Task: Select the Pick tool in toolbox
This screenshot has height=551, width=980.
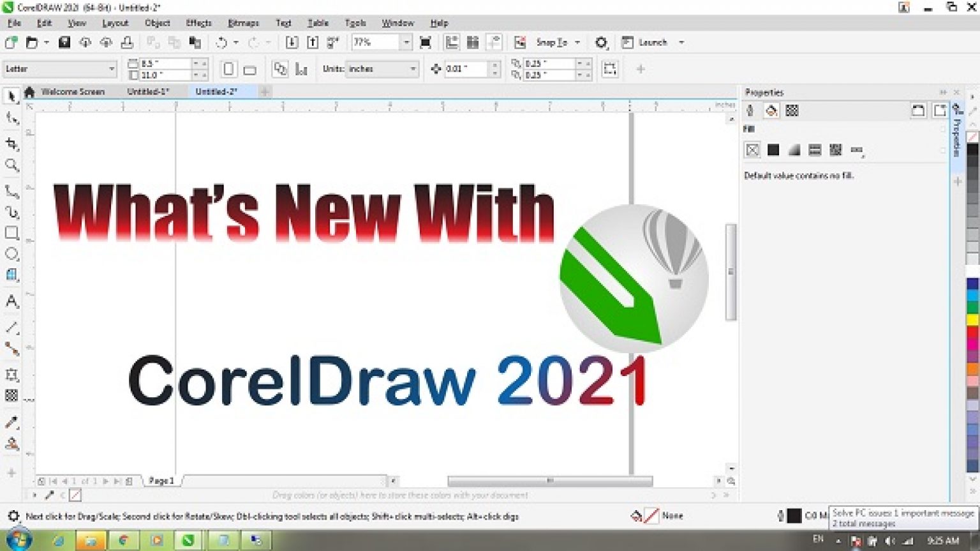Action: point(11,96)
